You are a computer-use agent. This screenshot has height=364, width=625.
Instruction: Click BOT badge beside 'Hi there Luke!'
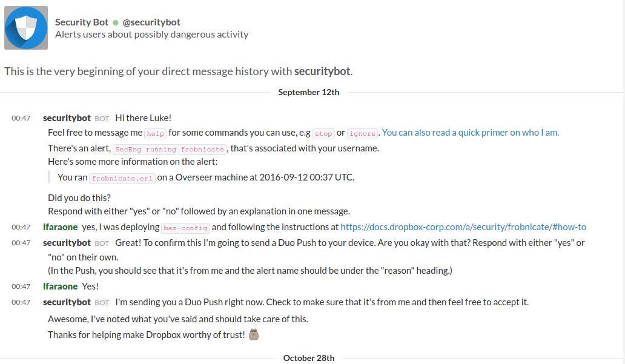point(102,119)
